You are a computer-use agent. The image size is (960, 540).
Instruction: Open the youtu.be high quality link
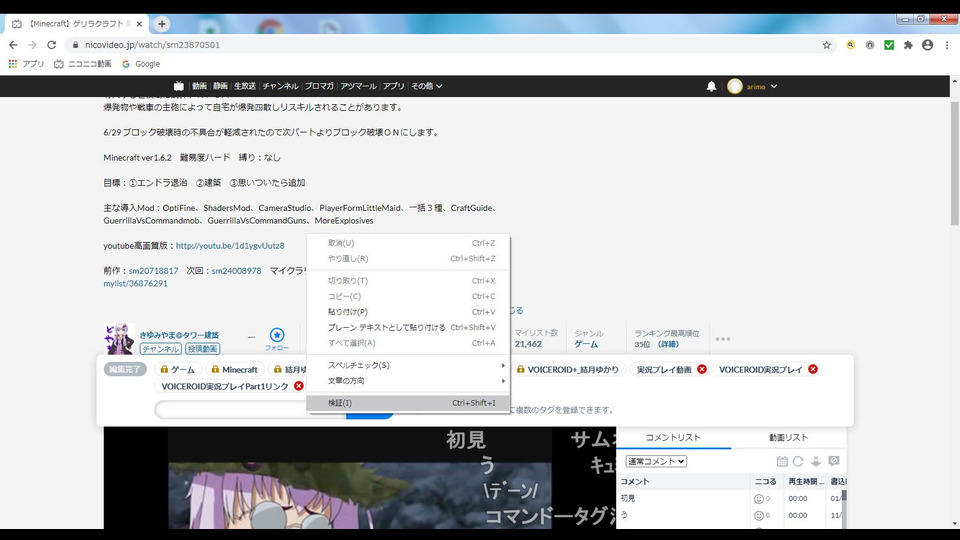click(230, 245)
